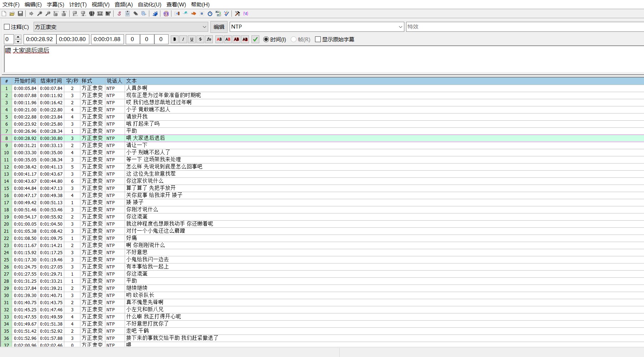Open the Timing Post-Processor clock icon

pyautogui.click(x=210, y=14)
